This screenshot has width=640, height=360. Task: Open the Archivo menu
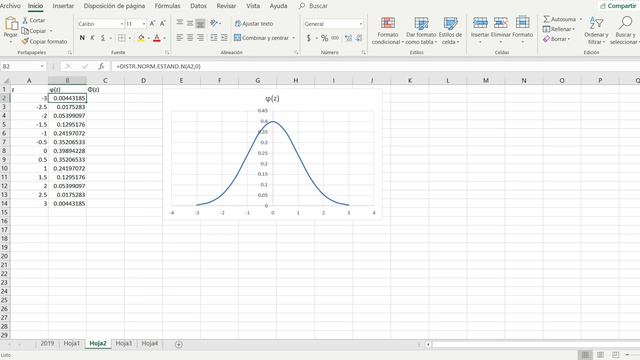[x=10, y=6]
